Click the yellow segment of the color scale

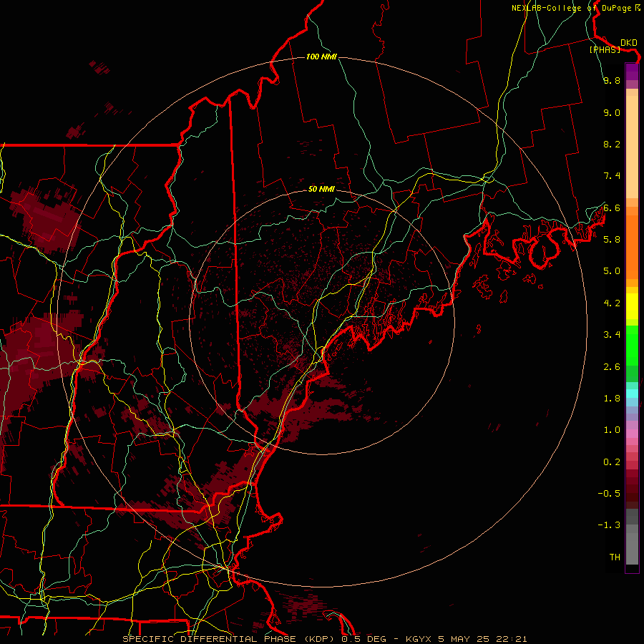(x=632, y=306)
